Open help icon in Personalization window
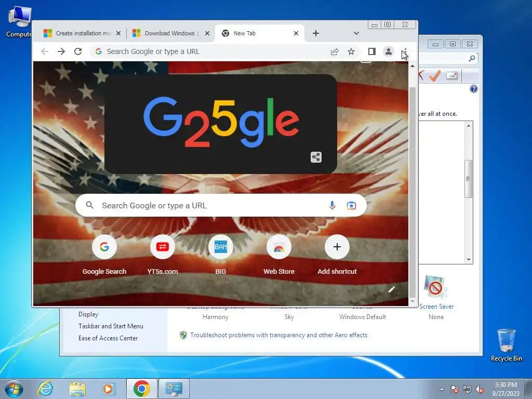Viewport: 532px width, 399px height. tap(474, 89)
